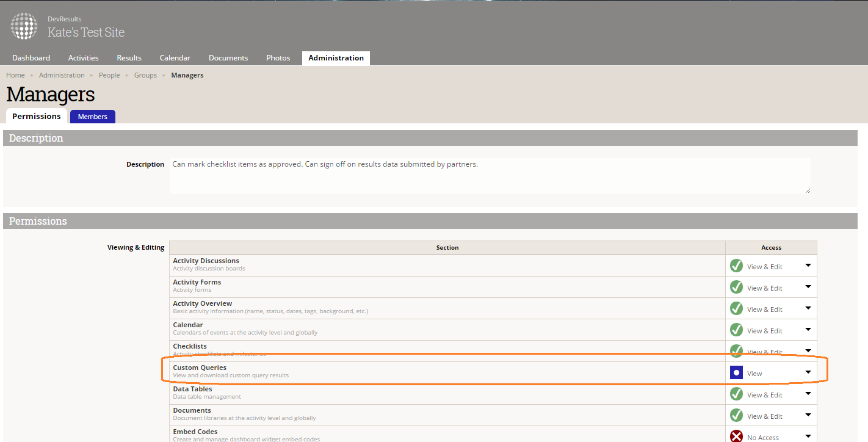Click the green check icon for Activity Overview
Viewport: 868px width, 442px height.
(x=737, y=308)
